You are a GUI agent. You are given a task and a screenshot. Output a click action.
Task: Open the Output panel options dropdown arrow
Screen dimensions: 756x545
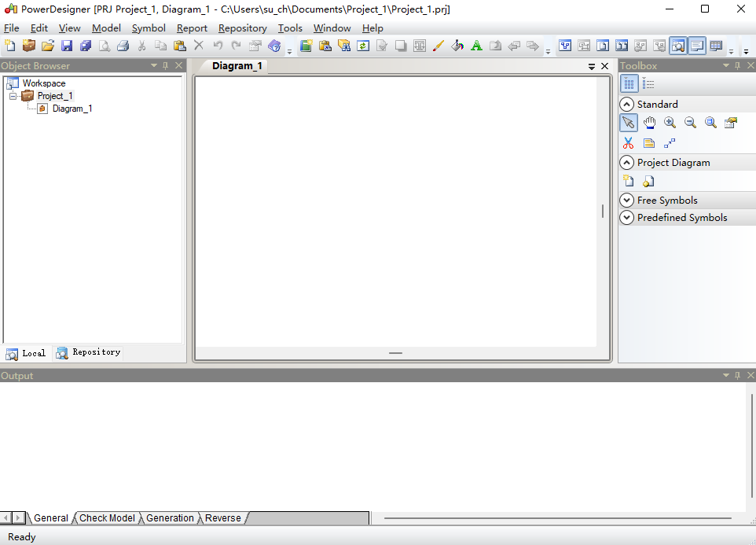[726, 375]
